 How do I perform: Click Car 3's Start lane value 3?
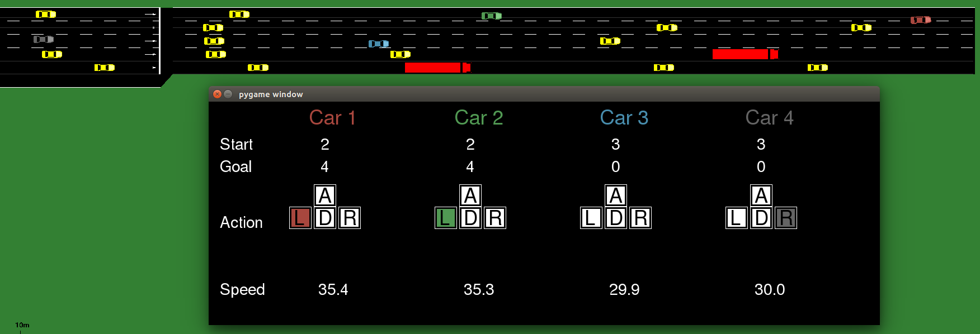pos(615,145)
